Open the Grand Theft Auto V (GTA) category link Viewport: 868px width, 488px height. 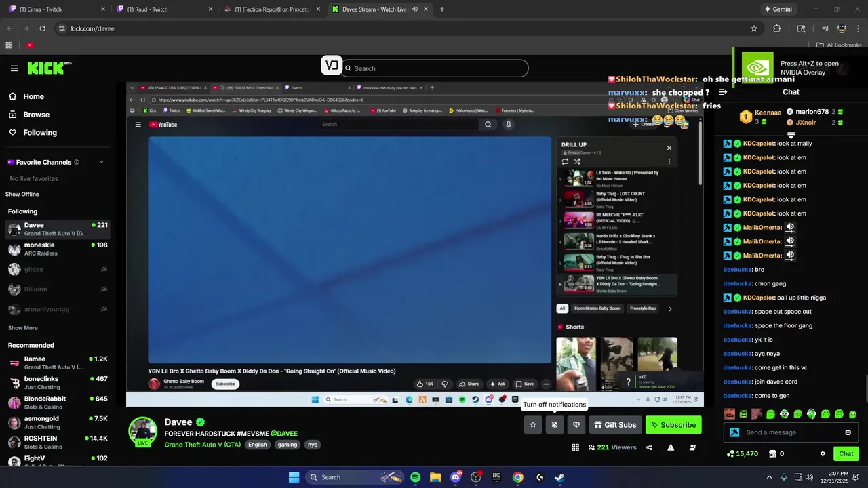coord(202,445)
